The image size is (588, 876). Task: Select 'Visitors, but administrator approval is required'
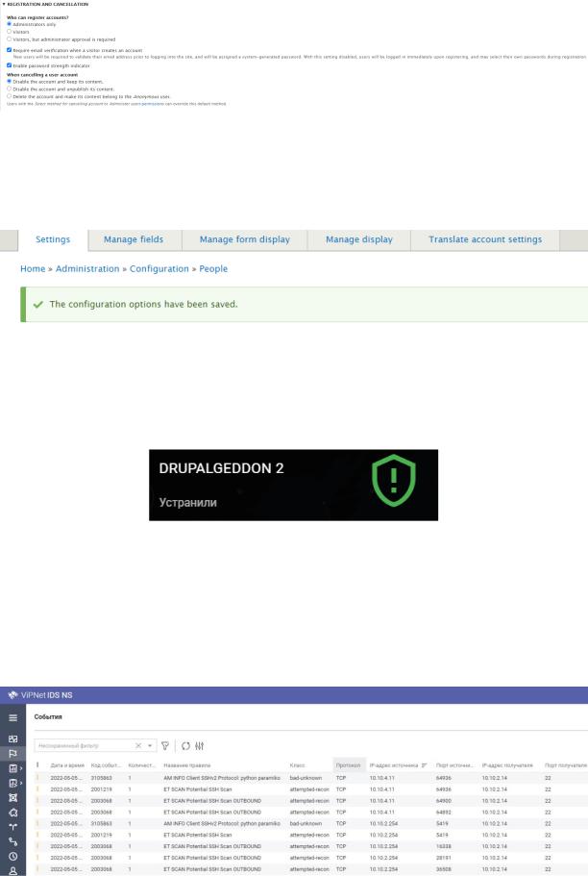coord(9,39)
